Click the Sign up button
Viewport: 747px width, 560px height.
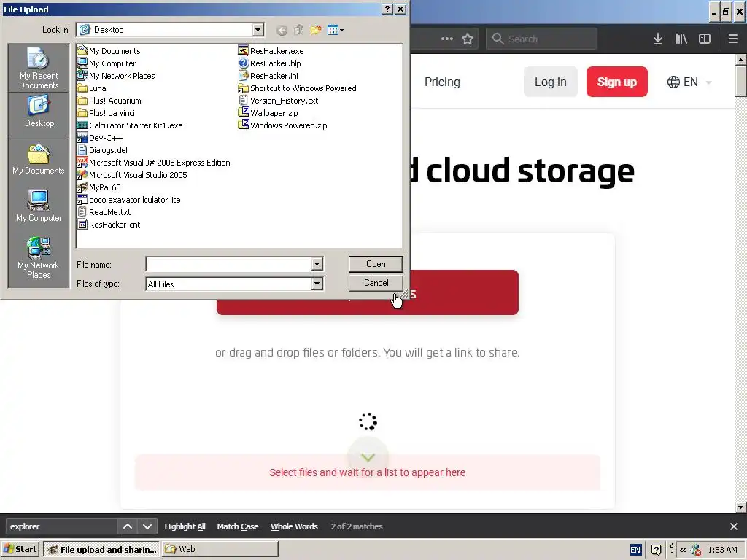tap(617, 82)
